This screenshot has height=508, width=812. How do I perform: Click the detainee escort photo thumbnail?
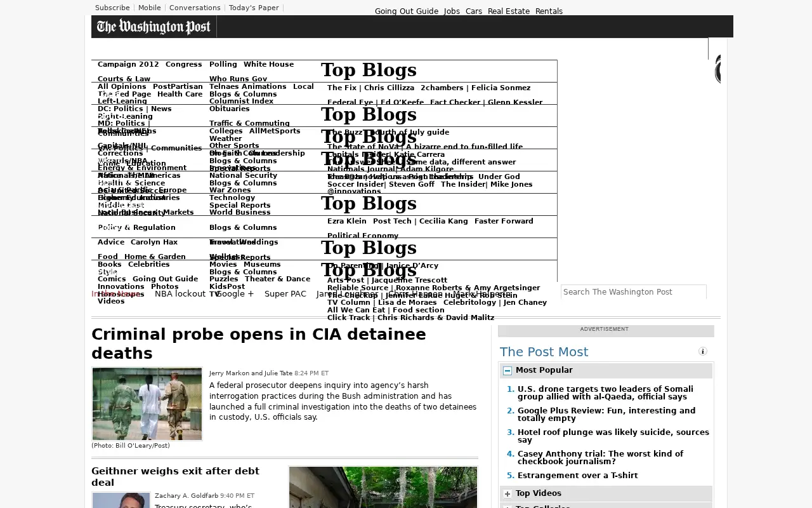click(147, 404)
